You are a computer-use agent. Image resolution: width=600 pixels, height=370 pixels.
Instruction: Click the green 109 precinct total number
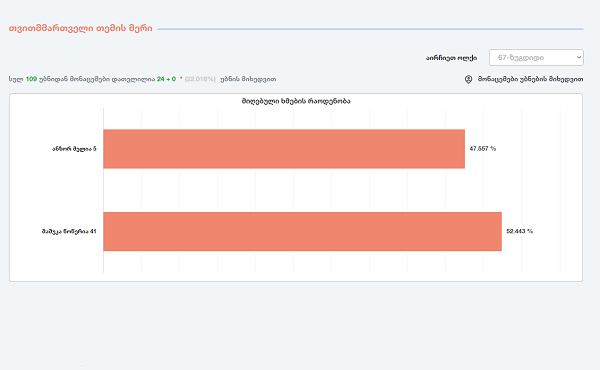[x=31, y=79]
